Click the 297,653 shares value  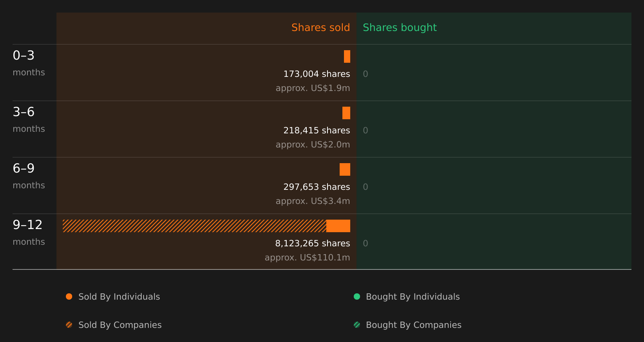tap(317, 187)
